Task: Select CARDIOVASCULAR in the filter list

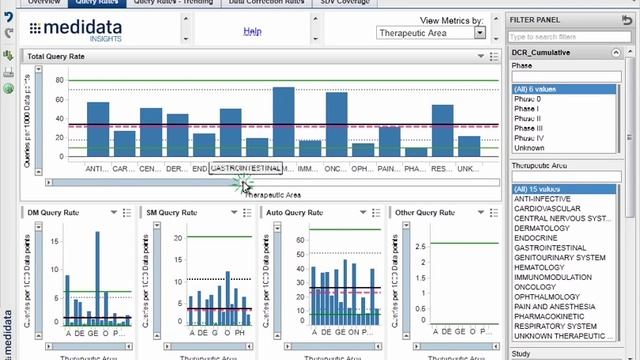Action: pos(564,209)
